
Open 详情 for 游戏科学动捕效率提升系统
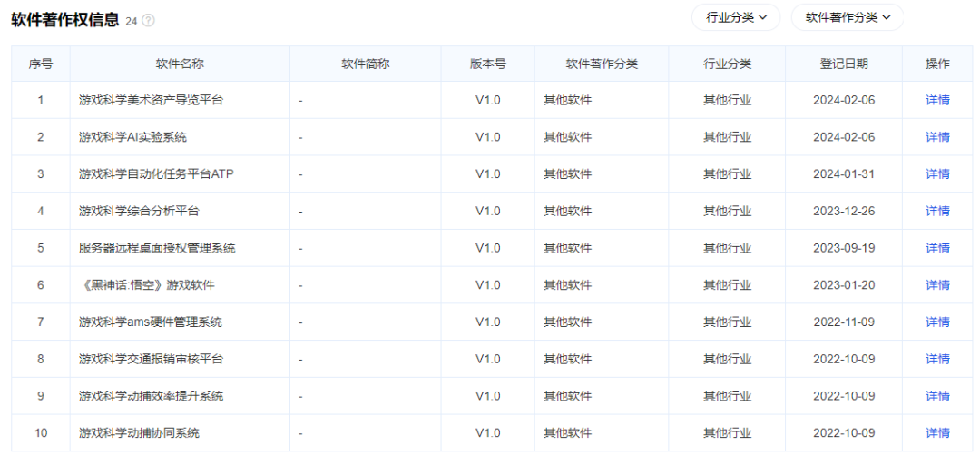[937, 396]
